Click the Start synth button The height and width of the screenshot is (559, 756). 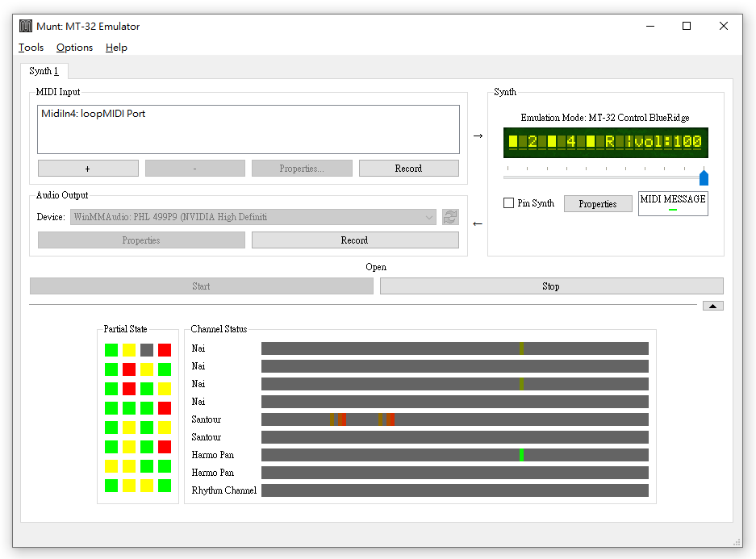[x=202, y=286]
